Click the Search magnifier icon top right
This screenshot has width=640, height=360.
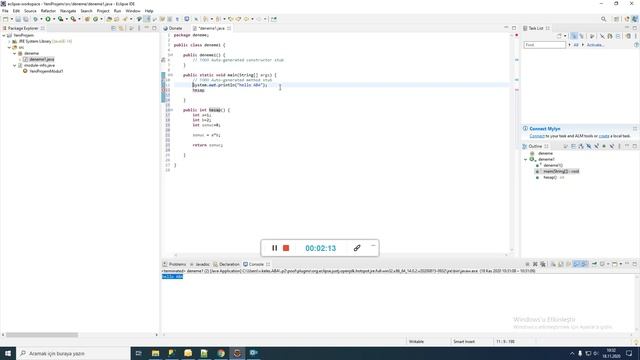pyautogui.click(x=604, y=19)
